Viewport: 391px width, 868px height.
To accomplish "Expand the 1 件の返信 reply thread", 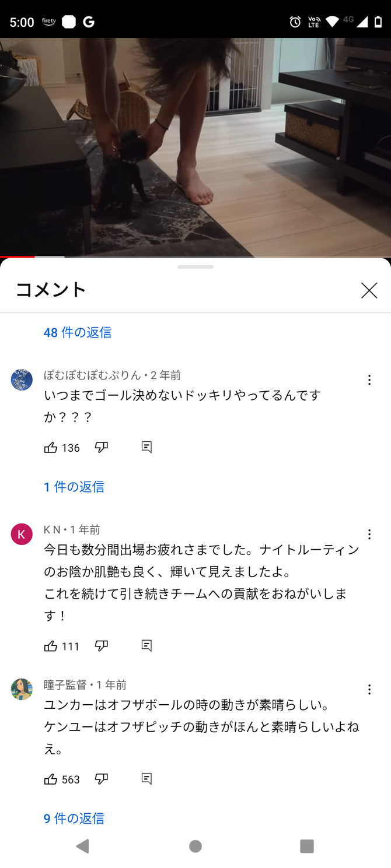I will pos(74,487).
